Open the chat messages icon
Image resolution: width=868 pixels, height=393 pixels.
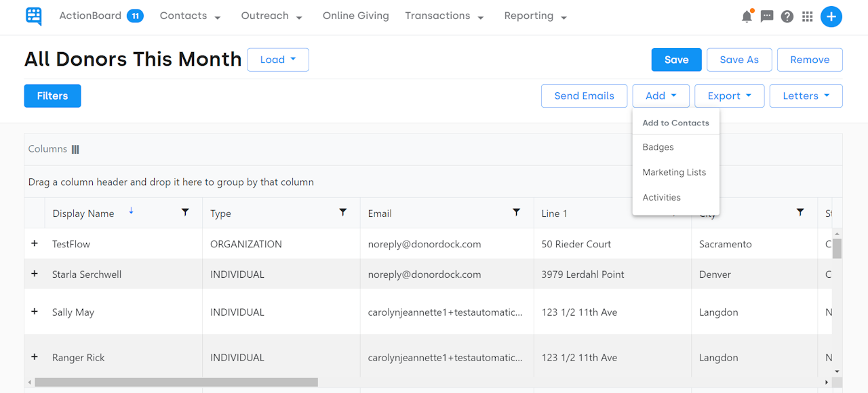(766, 16)
